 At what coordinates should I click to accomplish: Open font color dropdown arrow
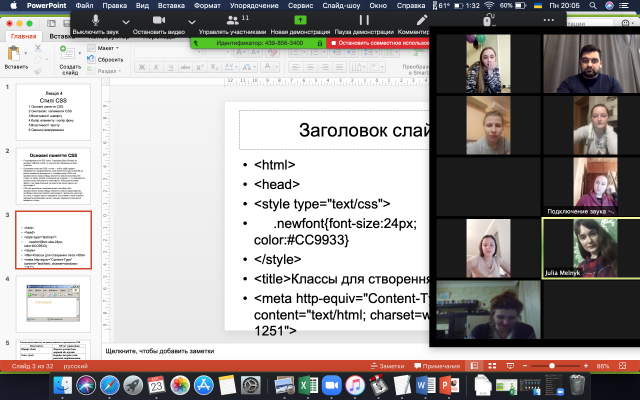[x=276, y=67]
